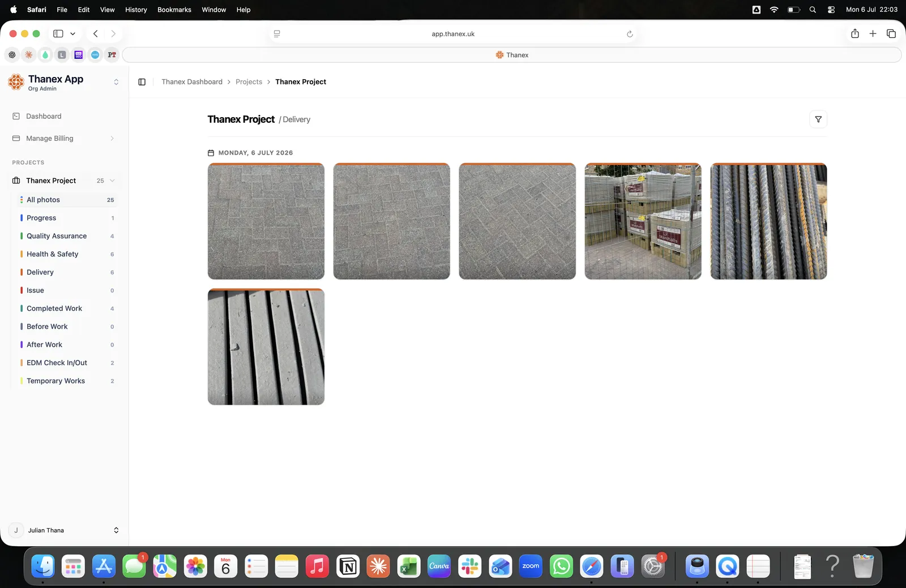Reload the page
This screenshot has height=588, width=906.
(x=630, y=34)
